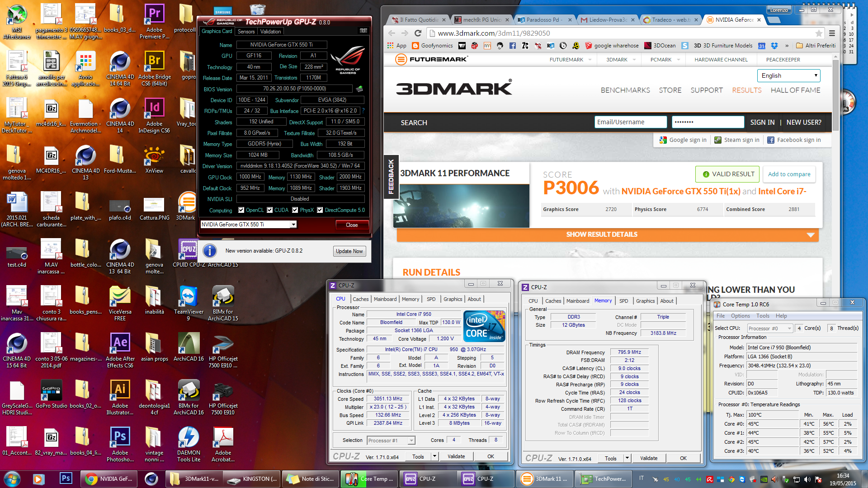Image resolution: width=868 pixels, height=488 pixels.
Task: Toggle the PhysX checkbox in GPU-Z
Action: click(x=295, y=210)
